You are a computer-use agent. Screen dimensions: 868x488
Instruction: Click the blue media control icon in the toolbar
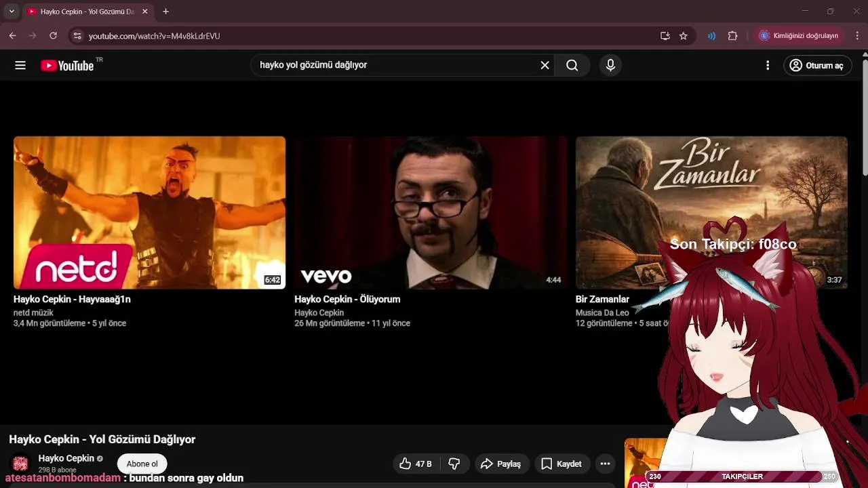click(x=711, y=36)
